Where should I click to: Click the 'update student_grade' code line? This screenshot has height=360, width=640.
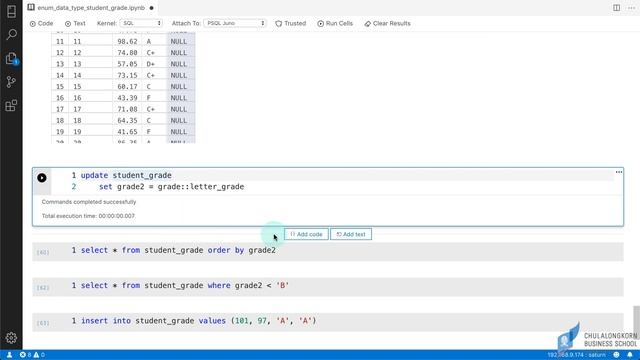pyautogui.click(x=126, y=175)
